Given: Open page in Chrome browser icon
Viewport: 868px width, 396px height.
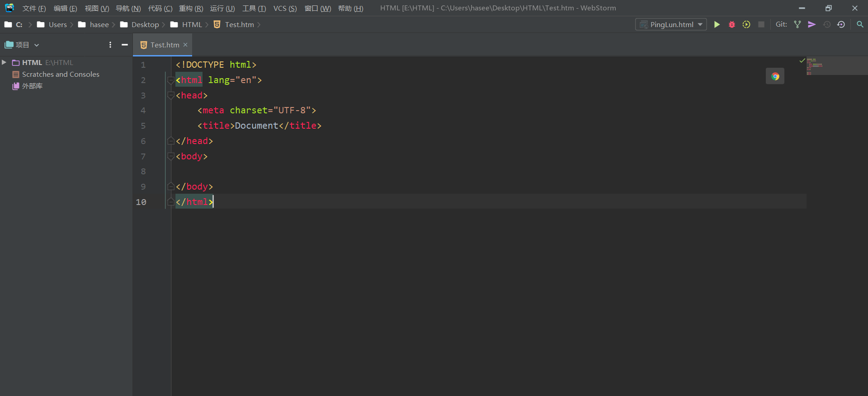Looking at the screenshot, I should pyautogui.click(x=775, y=76).
